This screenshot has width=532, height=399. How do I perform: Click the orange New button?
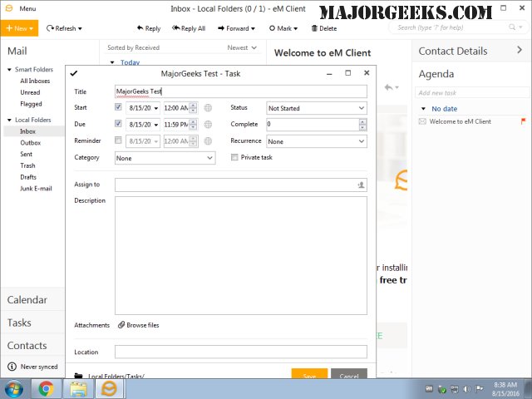(x=19, y=28)
